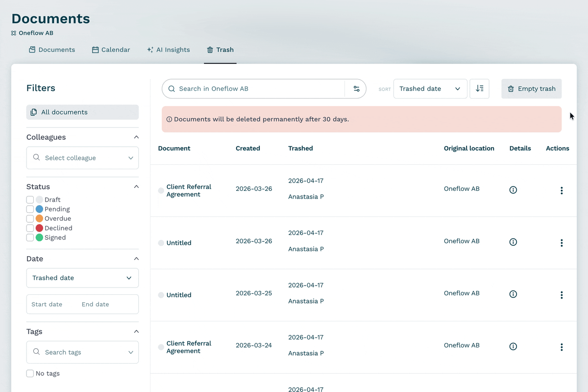588x392 pixels.
Task: Select the Trash tab
Action: pyautogui.click(x=220, y=50)
